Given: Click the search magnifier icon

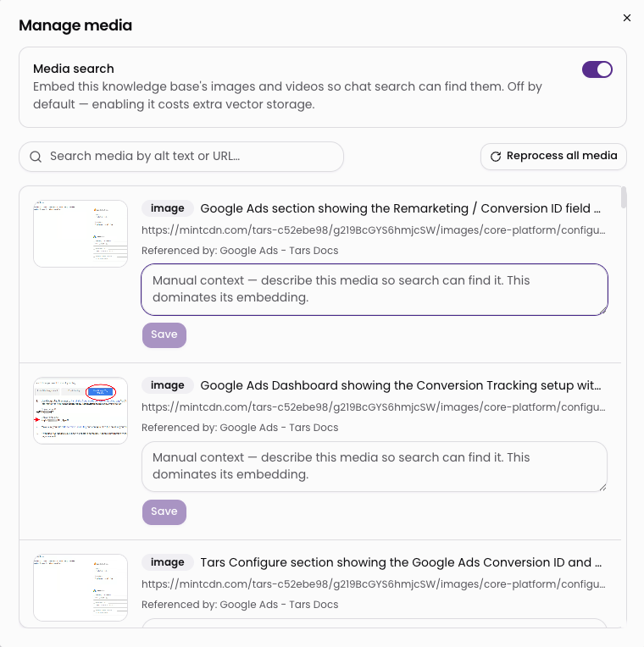Looking at the screenshot, I should click(36, 157).
